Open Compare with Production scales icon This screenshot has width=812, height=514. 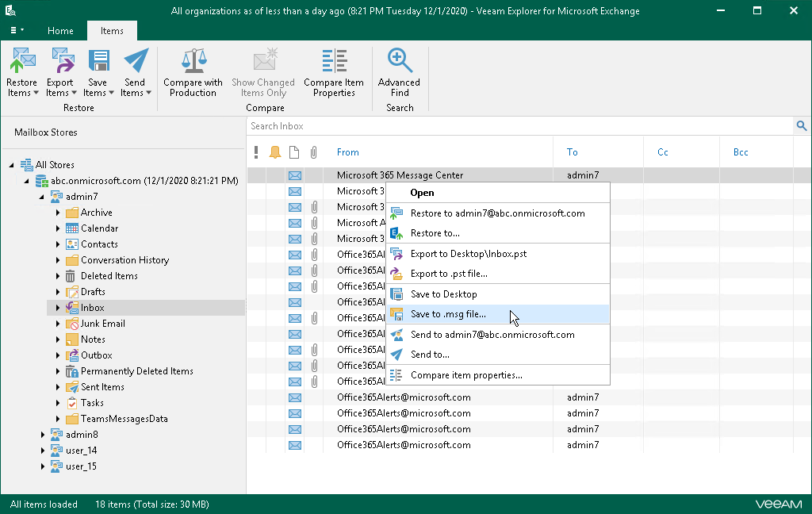[193, 62]
